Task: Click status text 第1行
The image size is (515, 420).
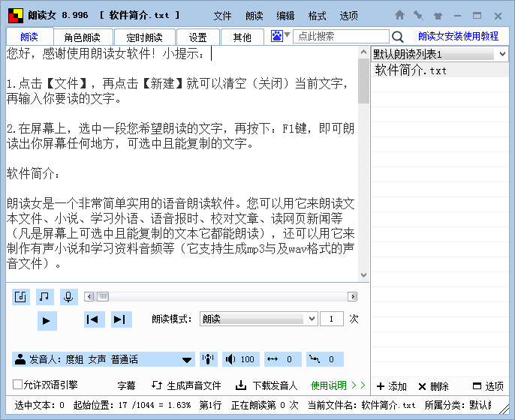Action: [210, 405]
